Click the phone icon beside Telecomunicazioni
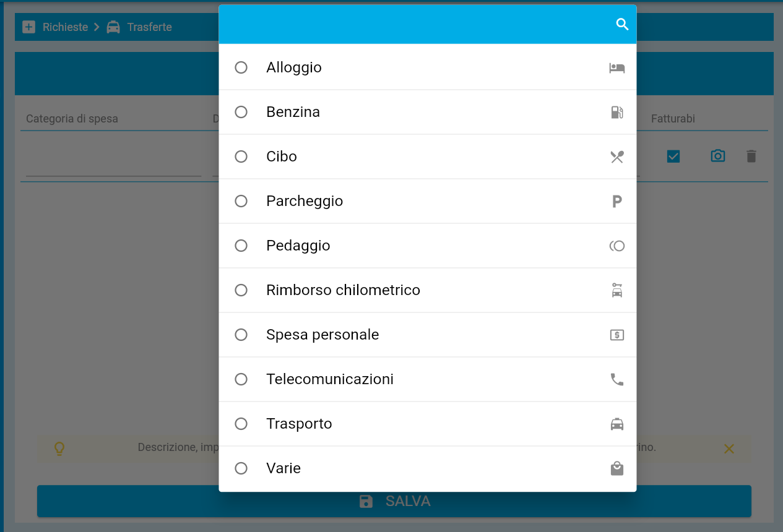The image size is (783, 532). (x=616, y=379)
